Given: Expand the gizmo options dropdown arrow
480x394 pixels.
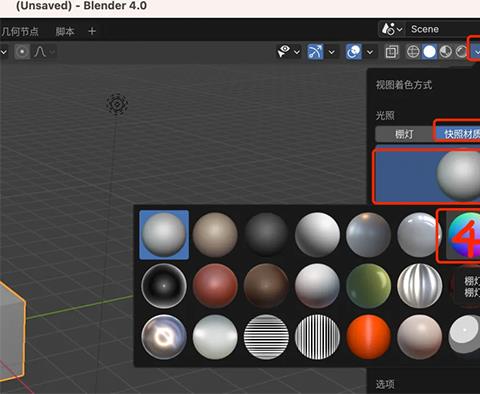Looking at the screenshot, I should [332, 52].
